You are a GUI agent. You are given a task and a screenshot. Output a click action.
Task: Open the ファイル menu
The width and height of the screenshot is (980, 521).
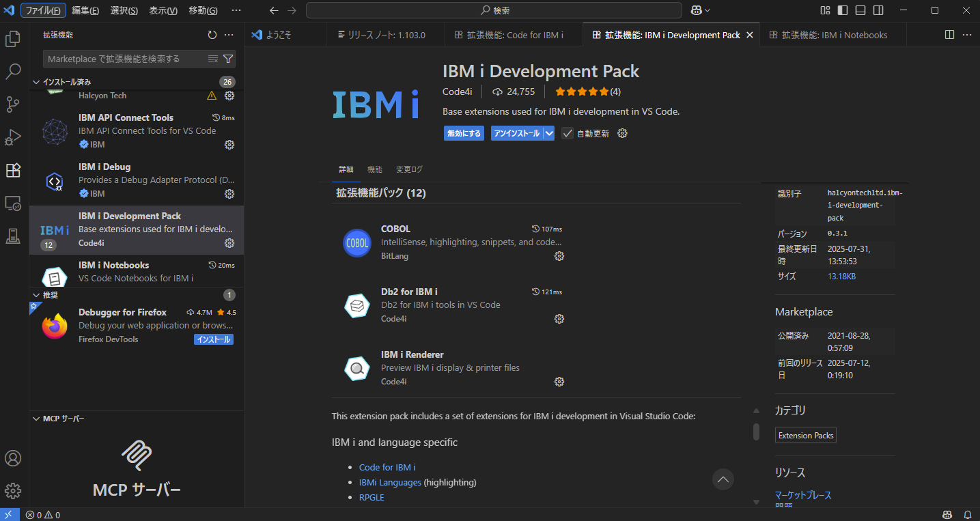[43, 10]
